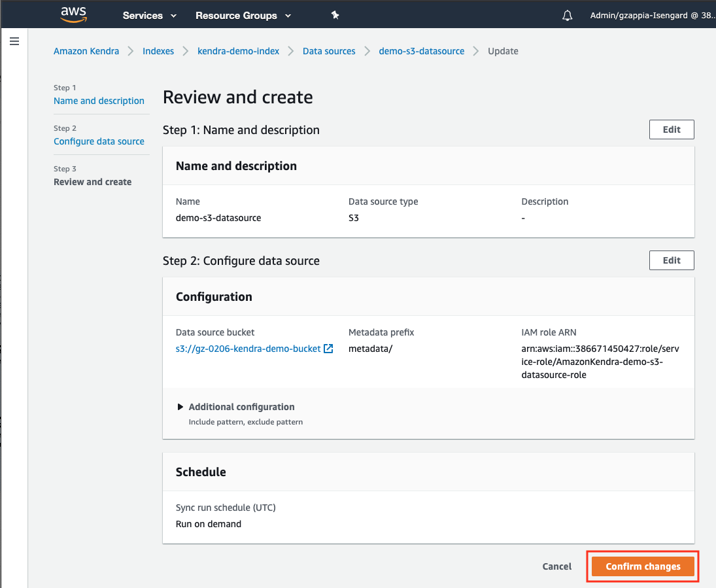This screenshot has height=588, width=716.
Task: Click Include pattern, exclude pattern caption
Action: (x=246, y=422)
